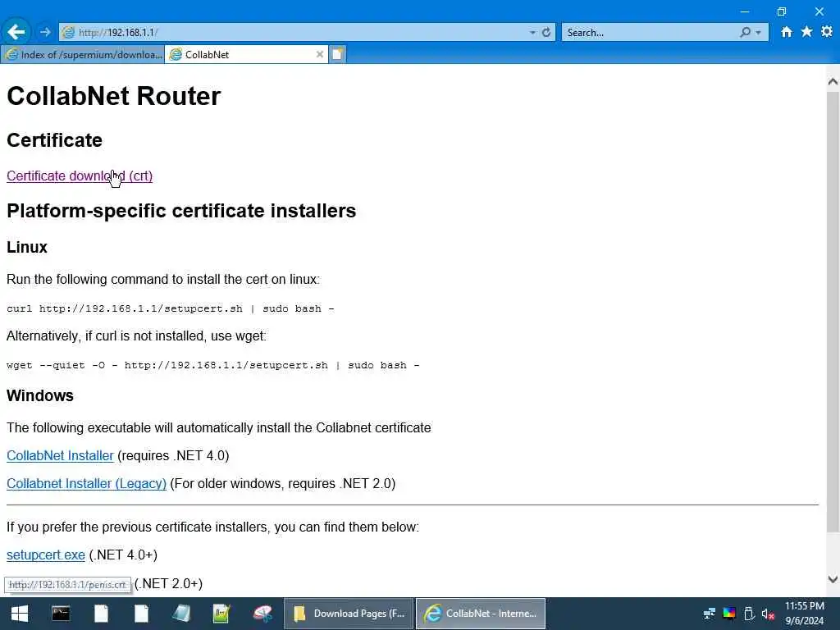840x630 pixels.
Task: Restore down the browser window
Action: (x=782, y=11)
